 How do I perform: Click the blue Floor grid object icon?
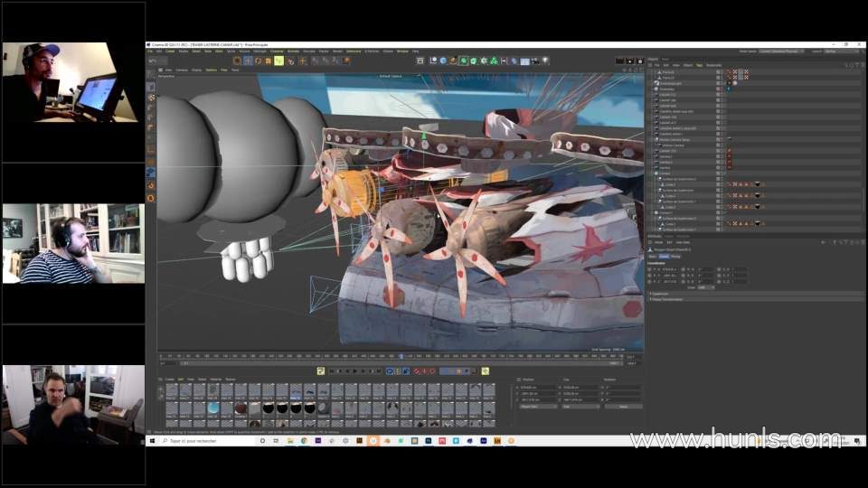pyautogui.click(x=524, y=61)
